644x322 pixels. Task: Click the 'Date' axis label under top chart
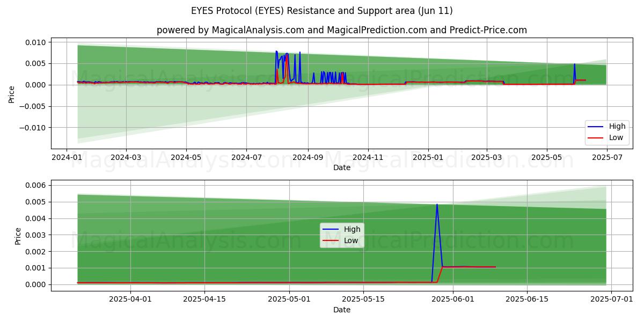342,167
